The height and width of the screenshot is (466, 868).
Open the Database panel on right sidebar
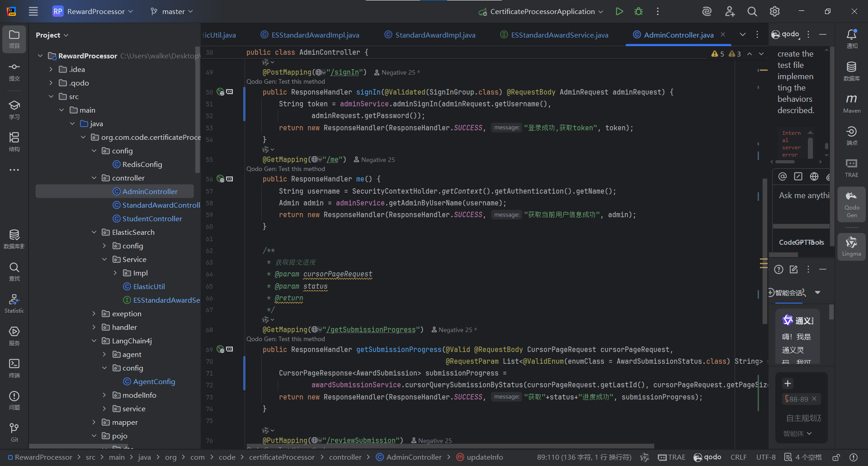coord(852,71)
